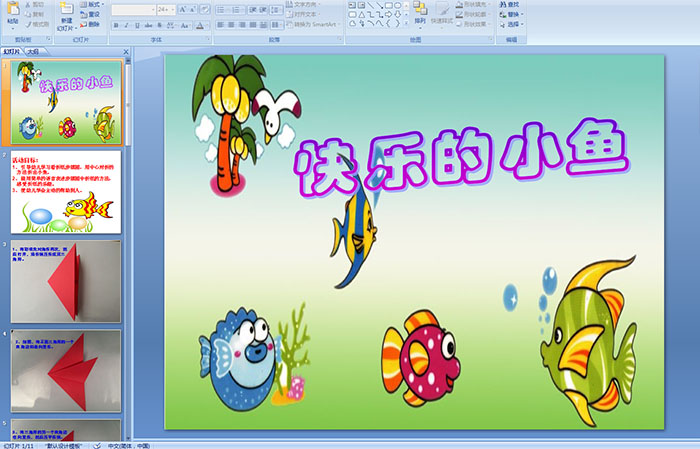Toggle Center text alignment
Screen dimensions: 700x449
tap(231, 25)
